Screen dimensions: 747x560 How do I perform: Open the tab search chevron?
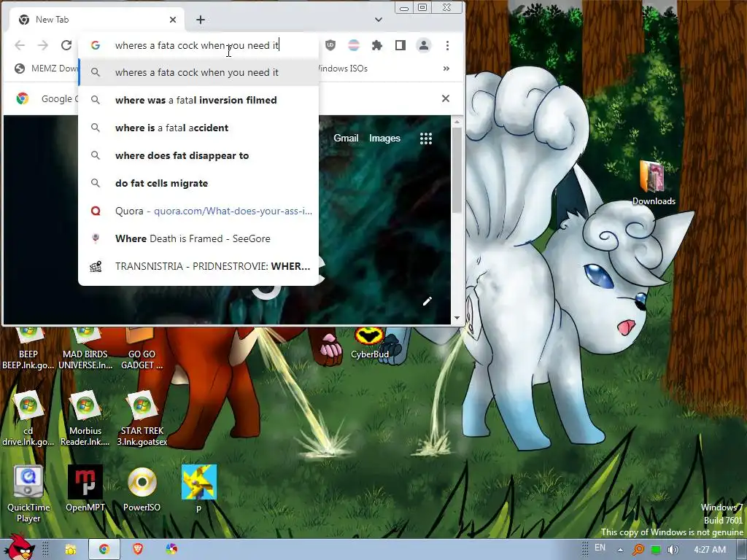pos(379,20)
